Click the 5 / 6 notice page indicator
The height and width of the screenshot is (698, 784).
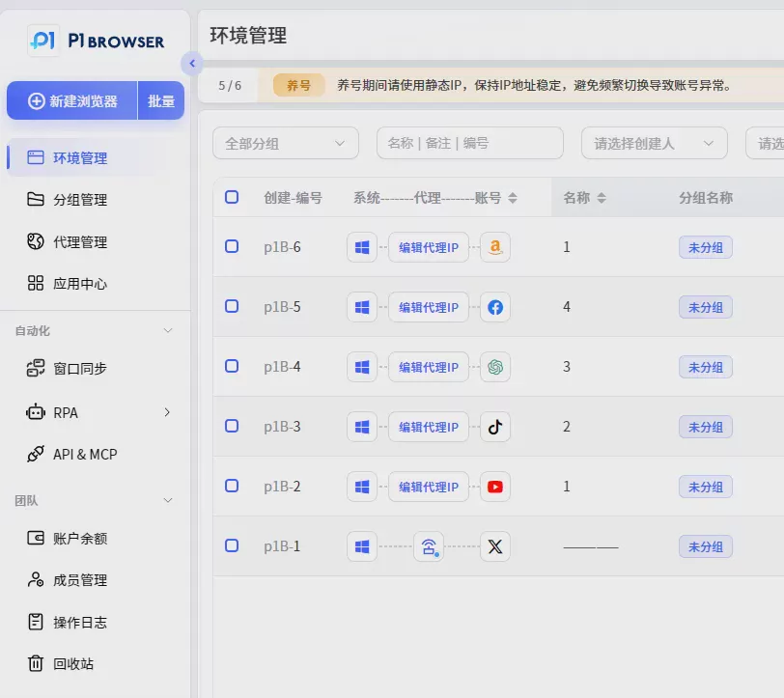(230, 86)
